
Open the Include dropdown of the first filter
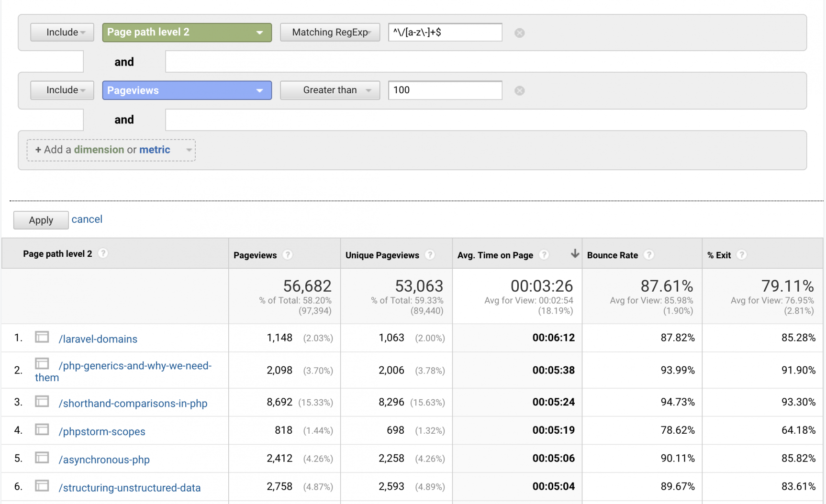[x=62, y=32]
